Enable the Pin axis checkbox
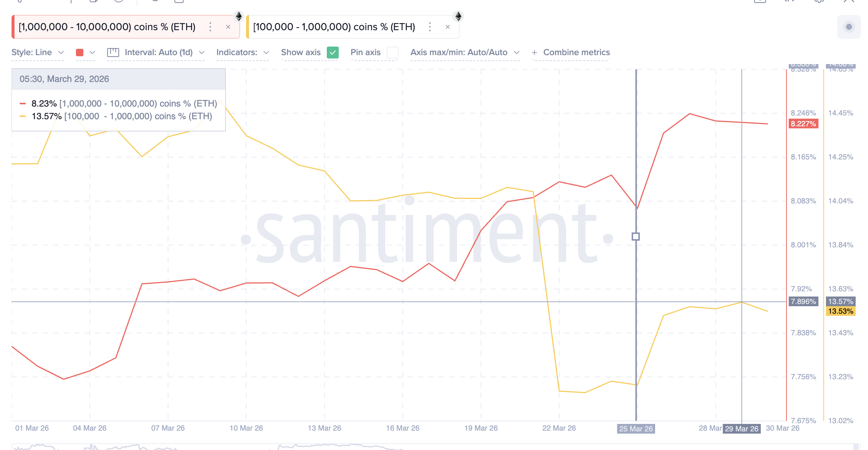 click(392, 53)
